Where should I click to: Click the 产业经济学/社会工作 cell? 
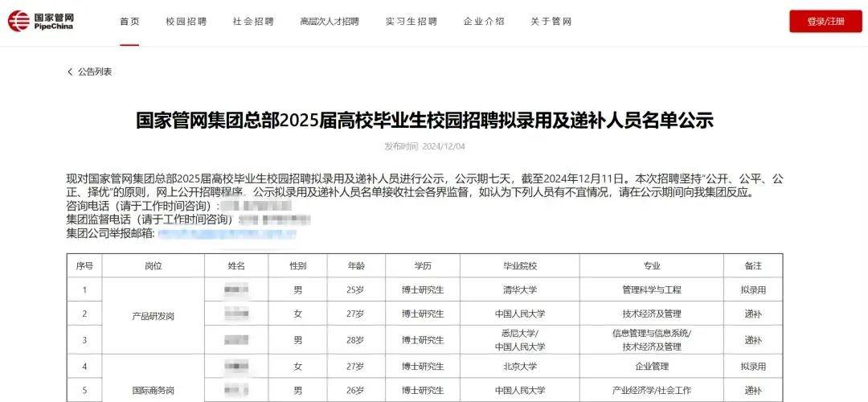click(x=652, y=391)
